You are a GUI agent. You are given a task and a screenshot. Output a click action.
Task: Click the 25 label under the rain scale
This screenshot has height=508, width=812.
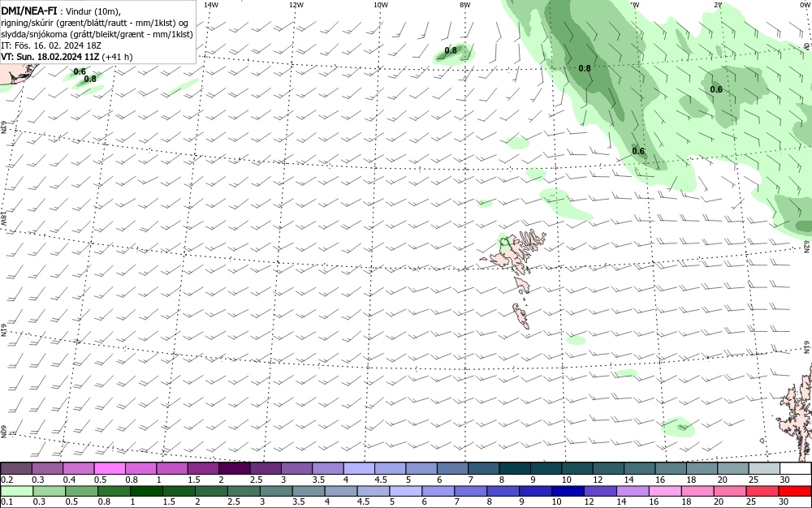tap(751, 502)
